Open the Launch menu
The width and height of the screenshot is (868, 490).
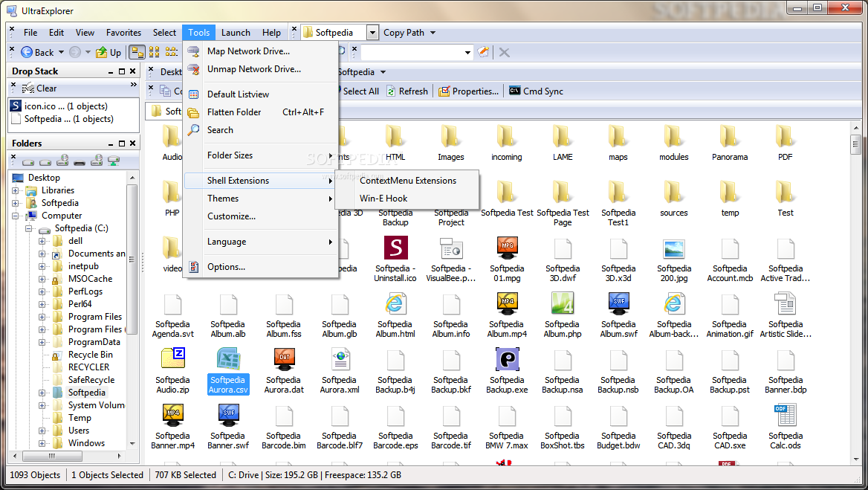point(236,33)
